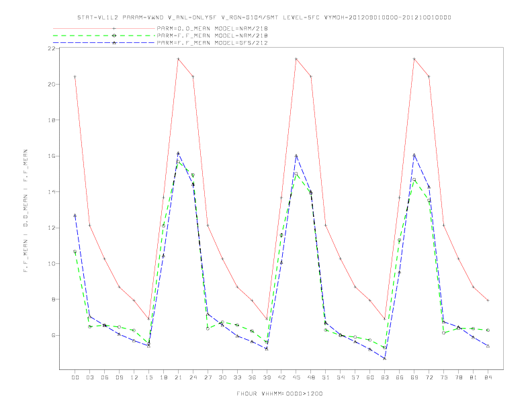
Task: Click the vertical y-axis title F.F_MEAN | O.O_MEAN
Action: 26,211
